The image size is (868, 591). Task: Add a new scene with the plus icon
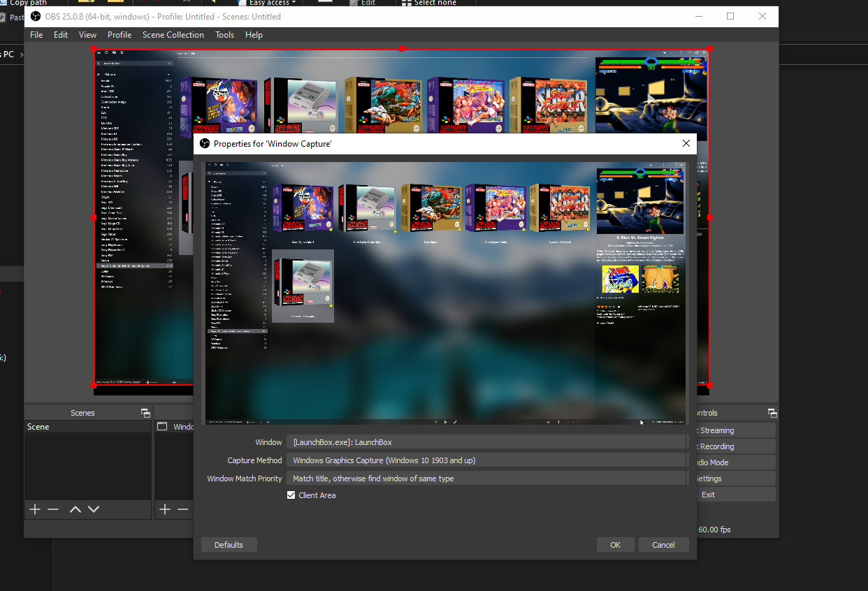point(35,509)
